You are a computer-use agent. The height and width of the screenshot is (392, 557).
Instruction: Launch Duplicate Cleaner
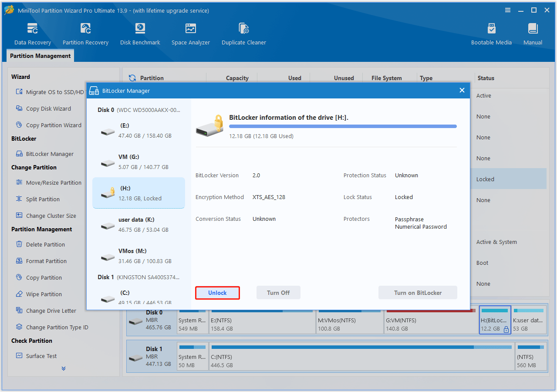click(244, 34)
